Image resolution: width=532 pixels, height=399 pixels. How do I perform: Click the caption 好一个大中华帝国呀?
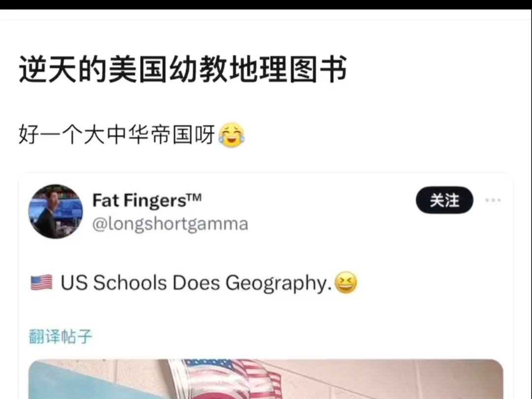click(117, 135)
